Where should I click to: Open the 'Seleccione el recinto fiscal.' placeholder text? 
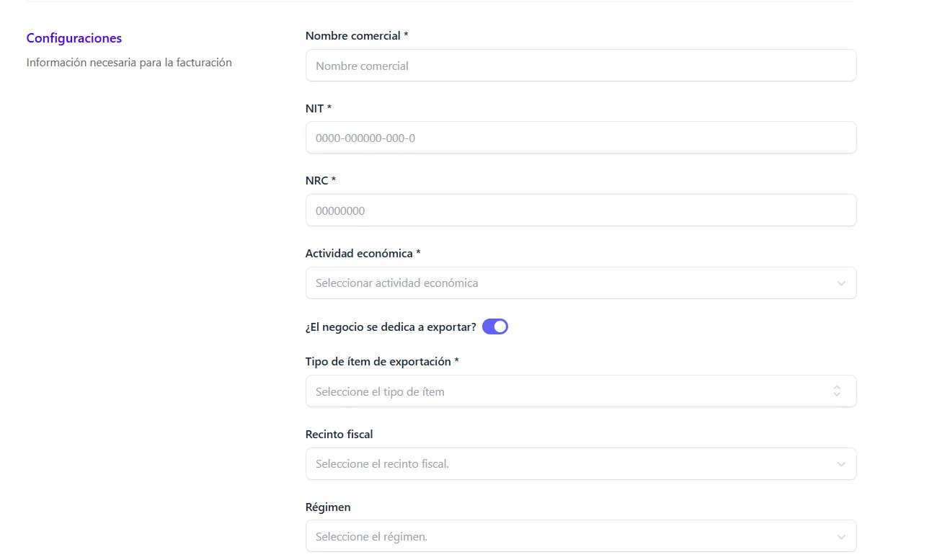(x=382, y=464)
